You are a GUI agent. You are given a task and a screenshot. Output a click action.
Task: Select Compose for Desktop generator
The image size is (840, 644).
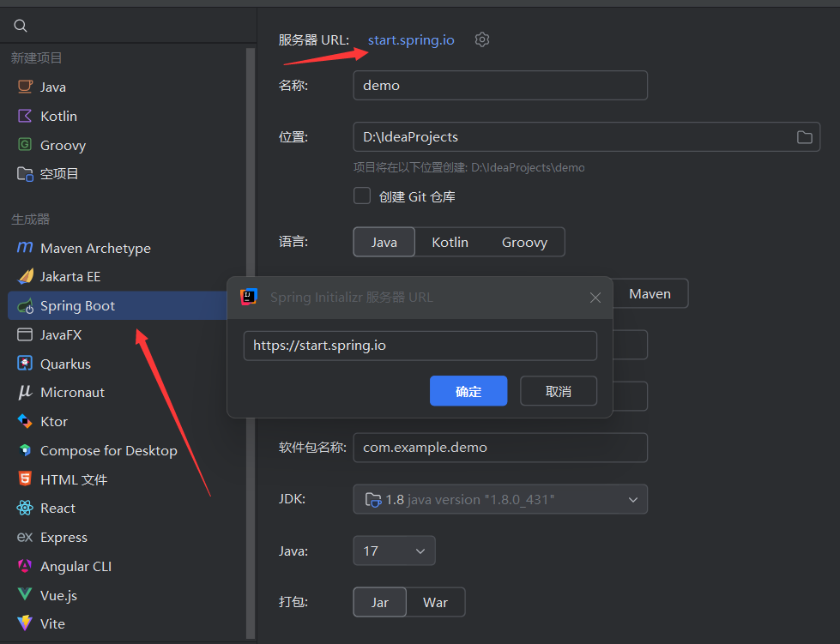[x=109, y=451]
